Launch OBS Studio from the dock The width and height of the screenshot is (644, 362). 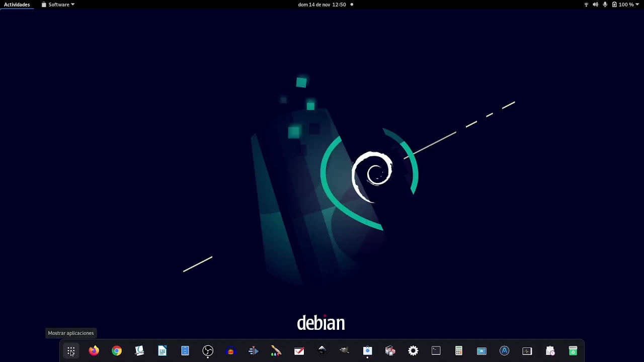[208, 351]
